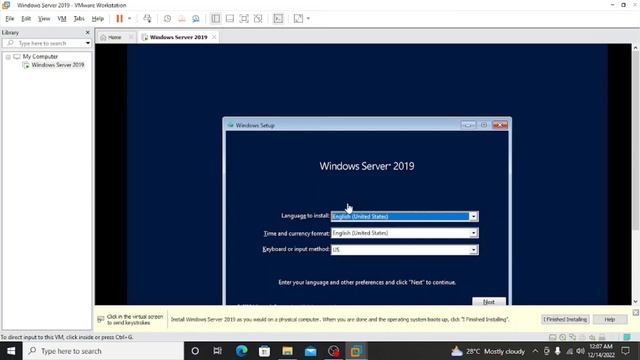Image resolution: width=640 pixels, height=360 pixels.
Task: Open the snapshot manager icon
Action: pyautogui.click(x=196, y=18)
